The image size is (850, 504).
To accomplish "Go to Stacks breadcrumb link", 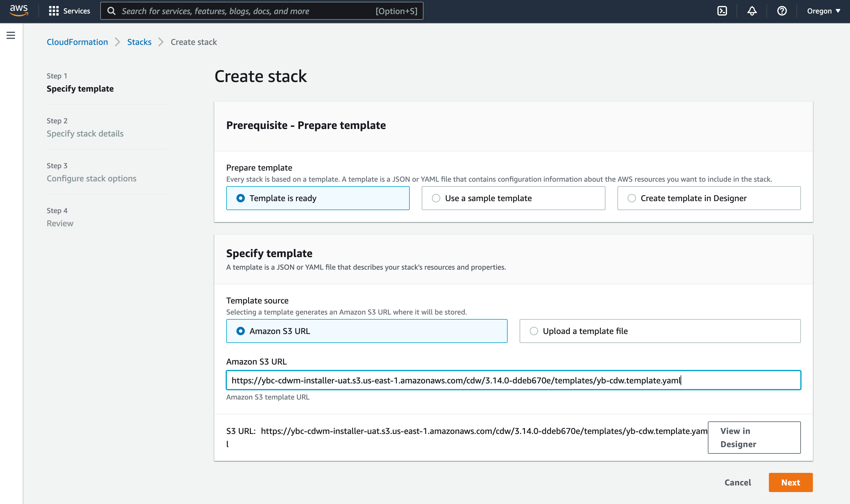I will pyautogui.click(x=139, y=42).
